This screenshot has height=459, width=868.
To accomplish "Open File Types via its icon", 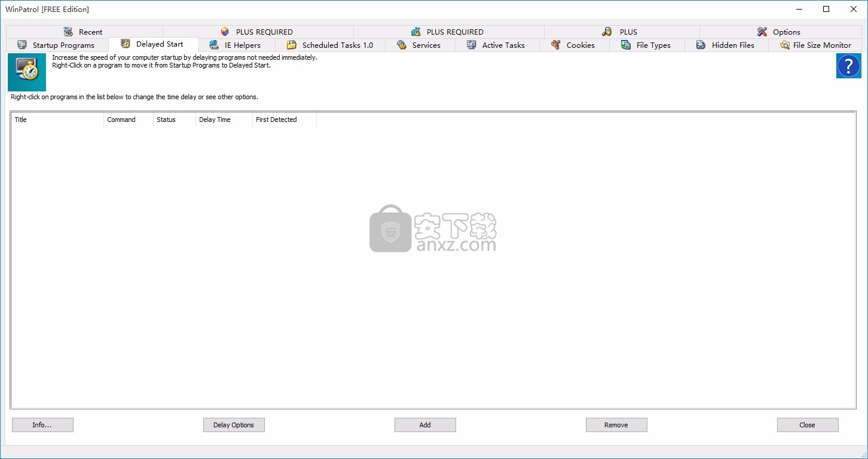I will 626,45.
